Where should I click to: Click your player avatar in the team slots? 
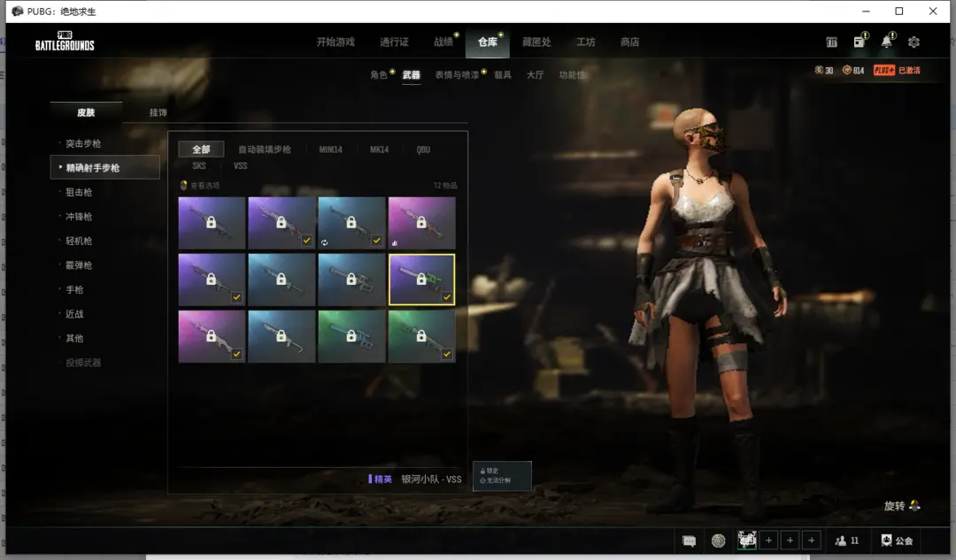[747, 540]
